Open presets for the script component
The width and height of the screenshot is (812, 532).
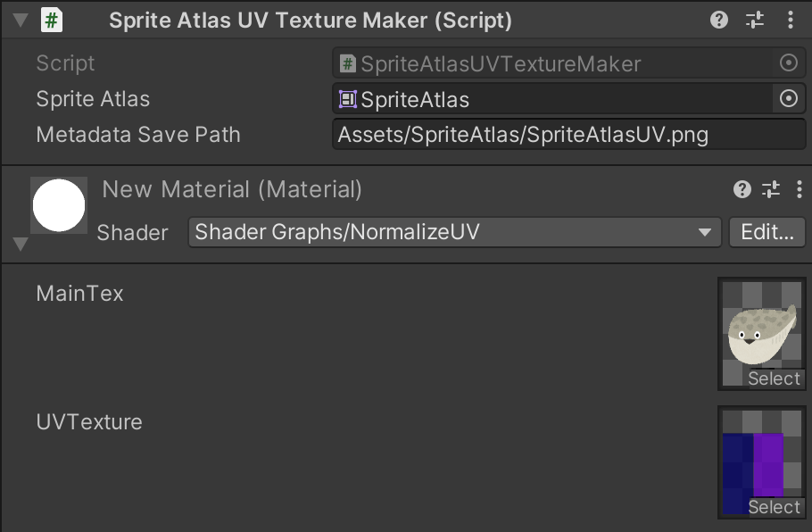click(x=755, y=20)
